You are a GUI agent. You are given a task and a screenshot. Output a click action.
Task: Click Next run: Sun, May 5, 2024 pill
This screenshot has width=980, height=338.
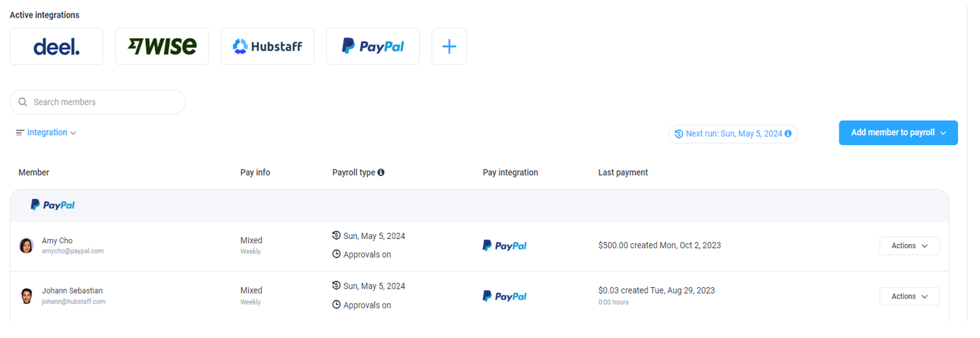click(x=733, y=134)
